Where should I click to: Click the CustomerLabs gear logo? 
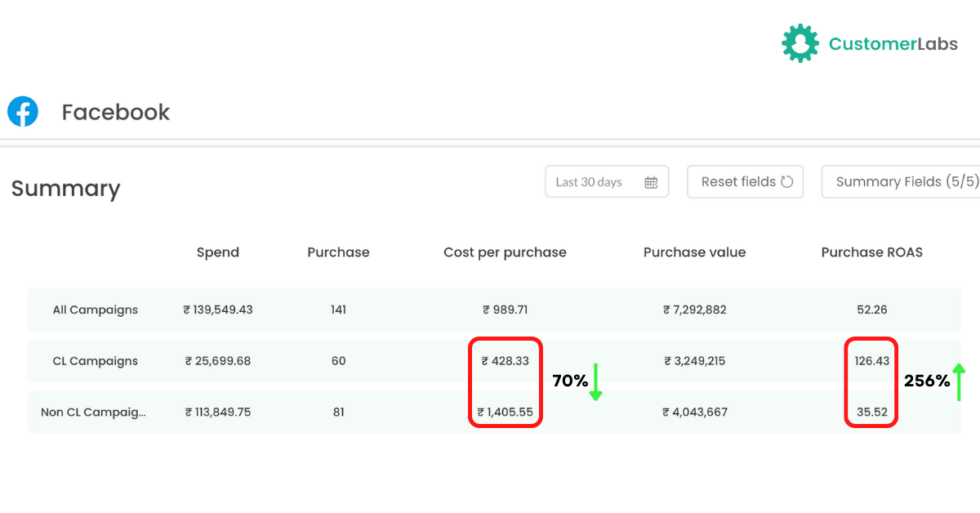point(800,43)
